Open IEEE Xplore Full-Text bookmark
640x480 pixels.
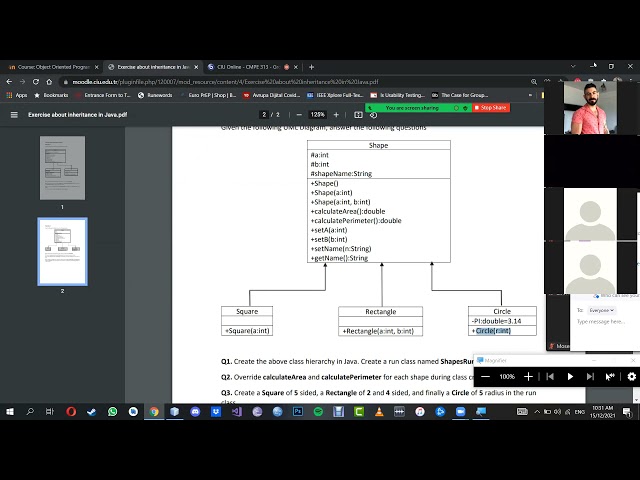[x=335, y=95]
